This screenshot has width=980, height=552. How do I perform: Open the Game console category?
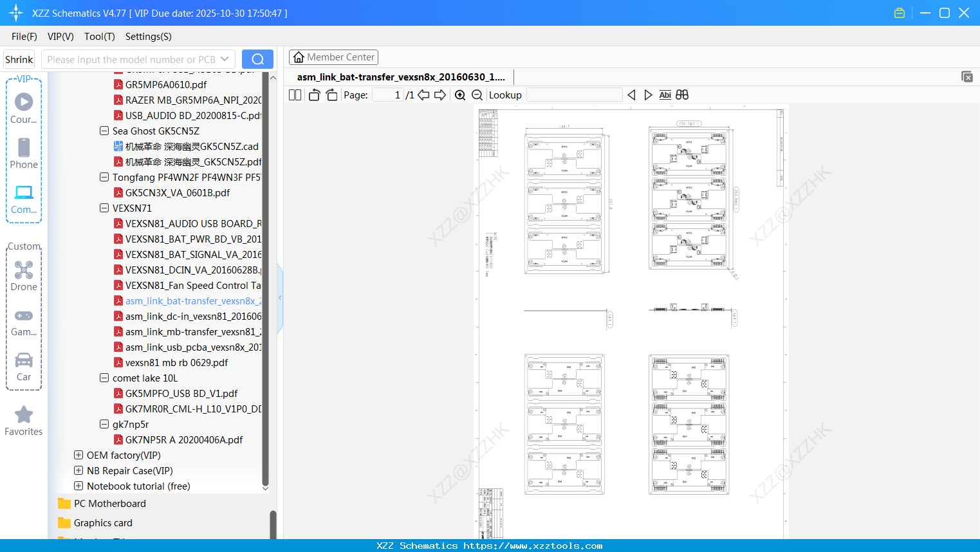[24, 322]
